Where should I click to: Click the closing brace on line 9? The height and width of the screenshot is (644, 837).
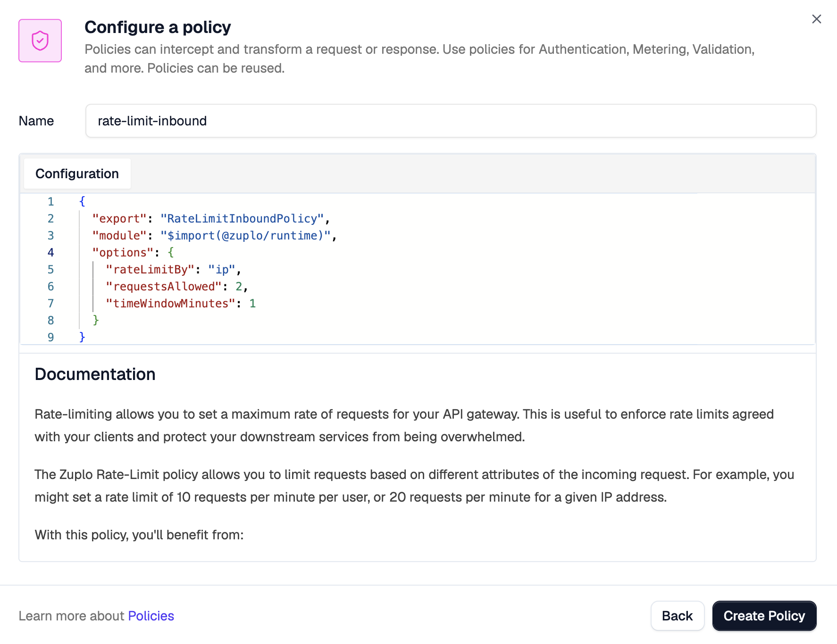[x=82, y=337]
